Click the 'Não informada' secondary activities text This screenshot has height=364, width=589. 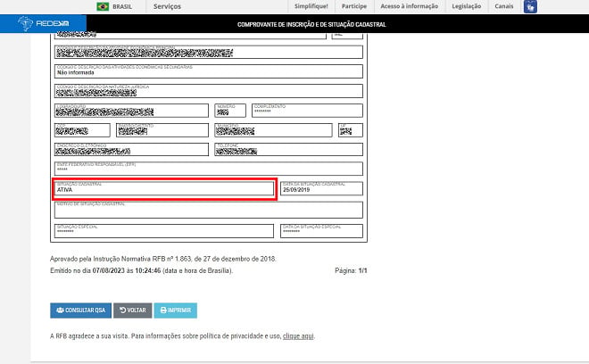pyautogui.click(x=76, y=72)
